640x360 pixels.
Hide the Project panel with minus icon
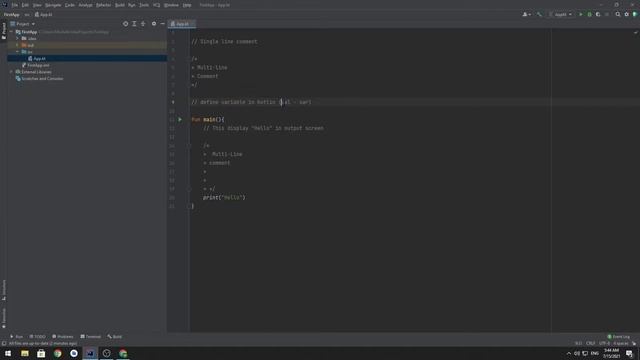point(162,24)
